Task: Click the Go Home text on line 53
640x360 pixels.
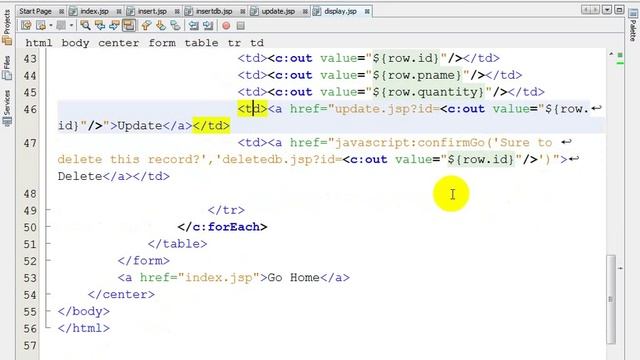Action: click(294, 278)
